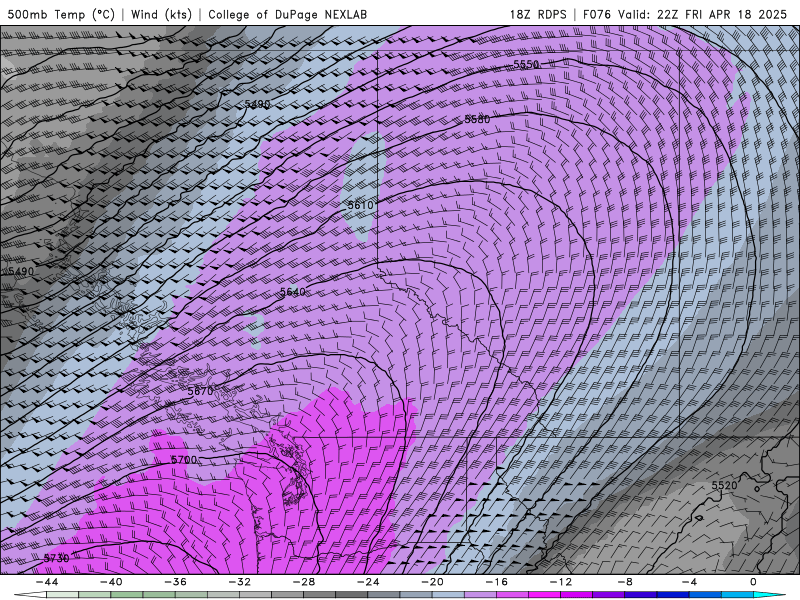The height and width of the screenshot is (600, 800).
Task: Click the 5520 height contour label
Action: pyautogui.click(x=724, y=485)
